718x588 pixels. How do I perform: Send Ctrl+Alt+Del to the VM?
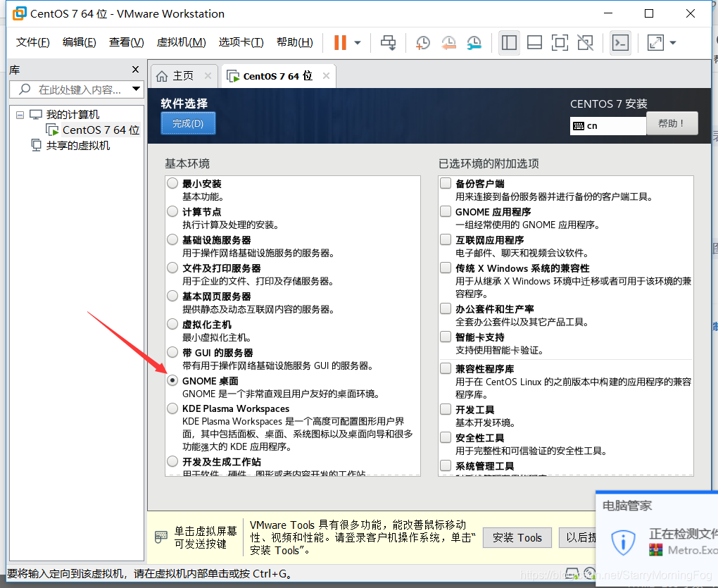[389, 42]
